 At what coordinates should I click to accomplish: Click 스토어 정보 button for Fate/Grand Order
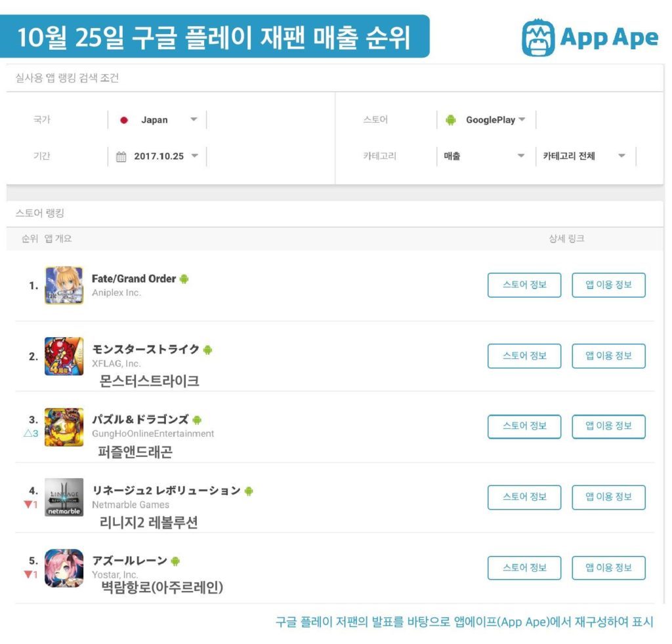pyautogui.click(x=524, y=285)
